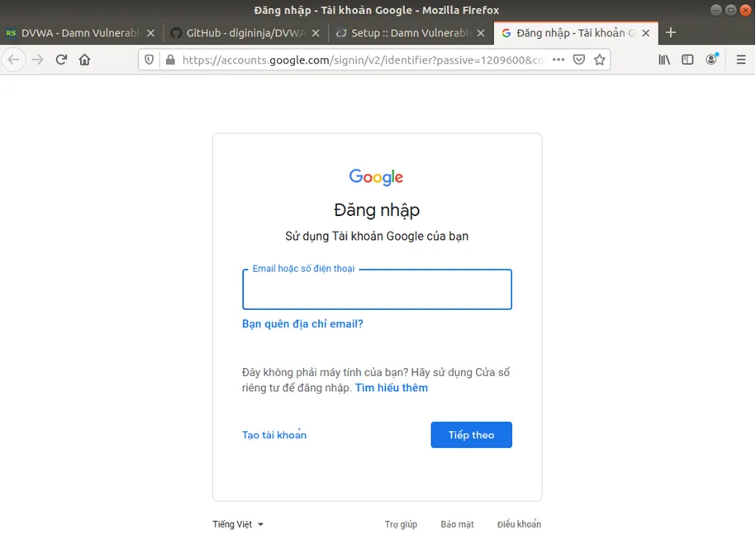Click the Tạo tài khoản link
The height and width of the screenshot is (559, 756).
(x=274, y=435)
